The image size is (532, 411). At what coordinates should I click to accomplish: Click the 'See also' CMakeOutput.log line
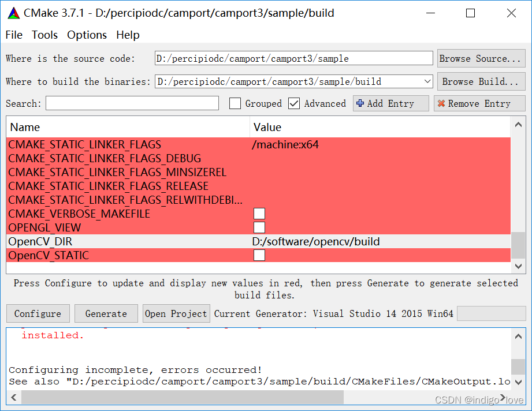click(x=259, y=382)
